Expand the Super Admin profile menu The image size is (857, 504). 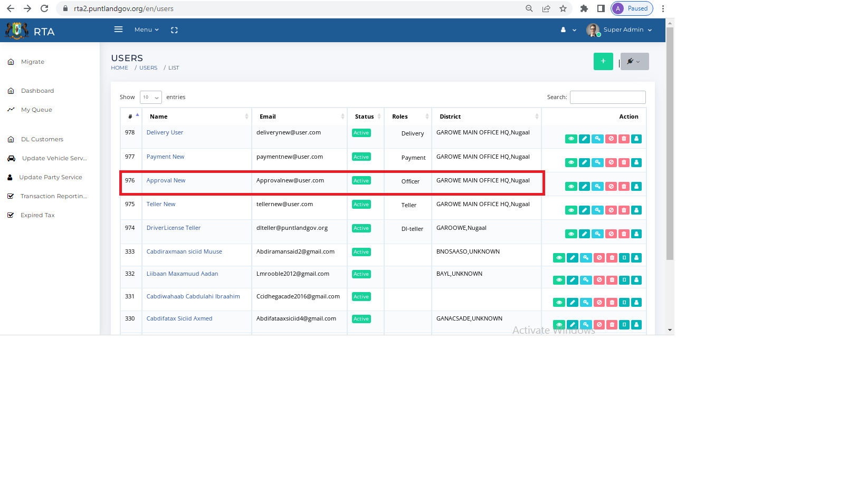pyautogui.click(x=620, y=30)
